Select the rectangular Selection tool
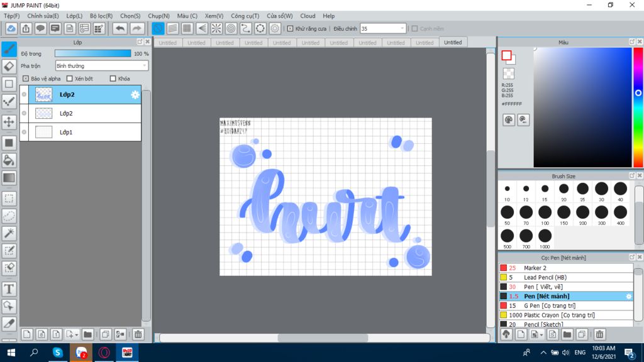This screenshot has height=362, width=644. [9, 199]
